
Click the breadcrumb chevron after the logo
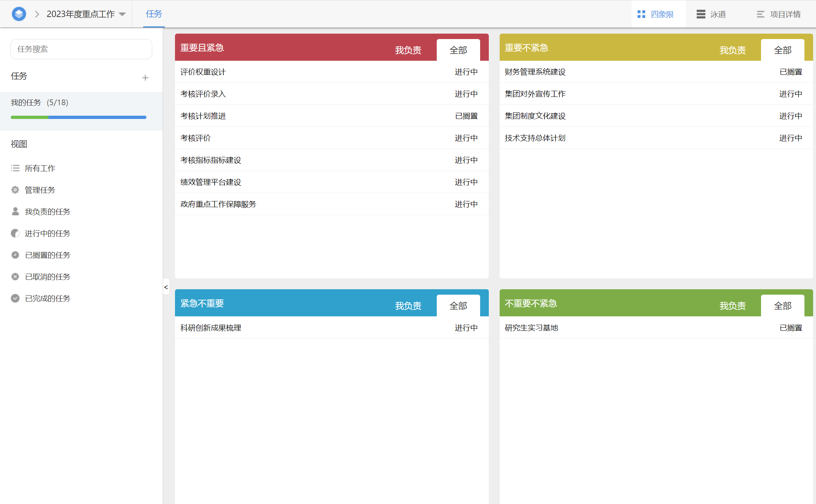(37, 14)
